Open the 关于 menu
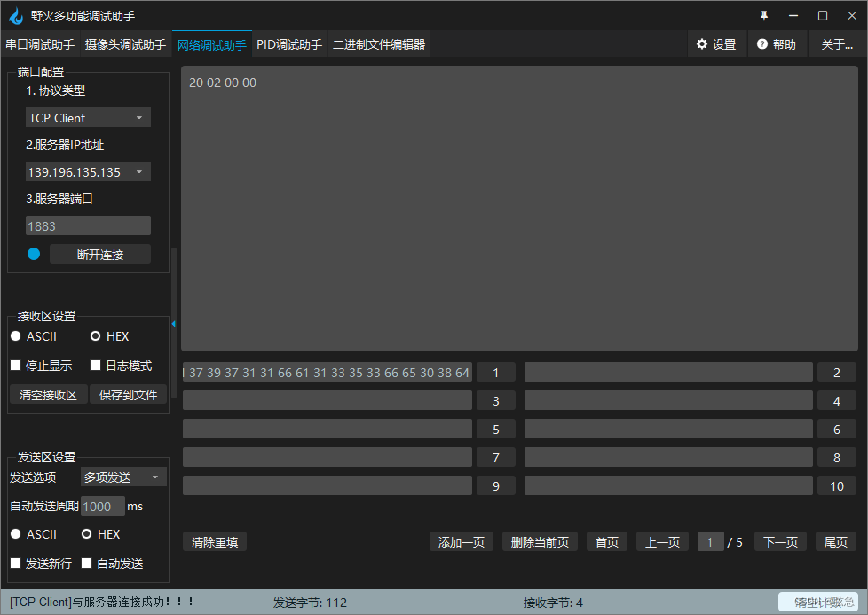This screenshot has height=615, width=868. (x=836, y=44)
